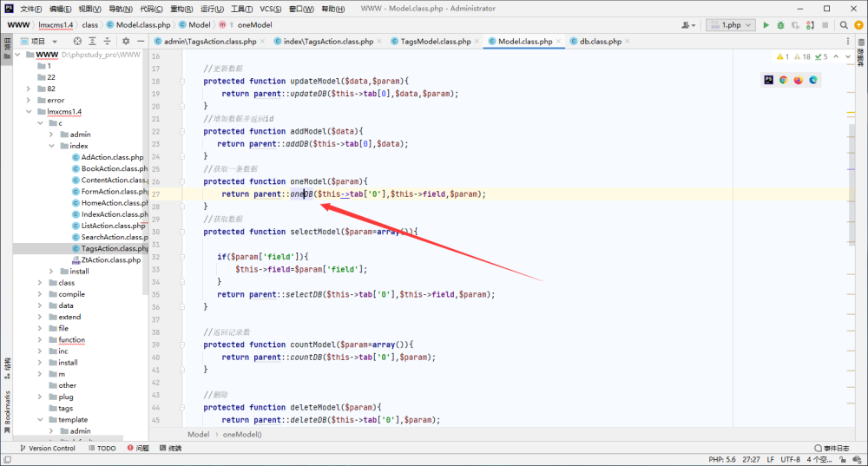Toggle fold marker beside oneModel function

pyautogui.click(x=182, y=181)
